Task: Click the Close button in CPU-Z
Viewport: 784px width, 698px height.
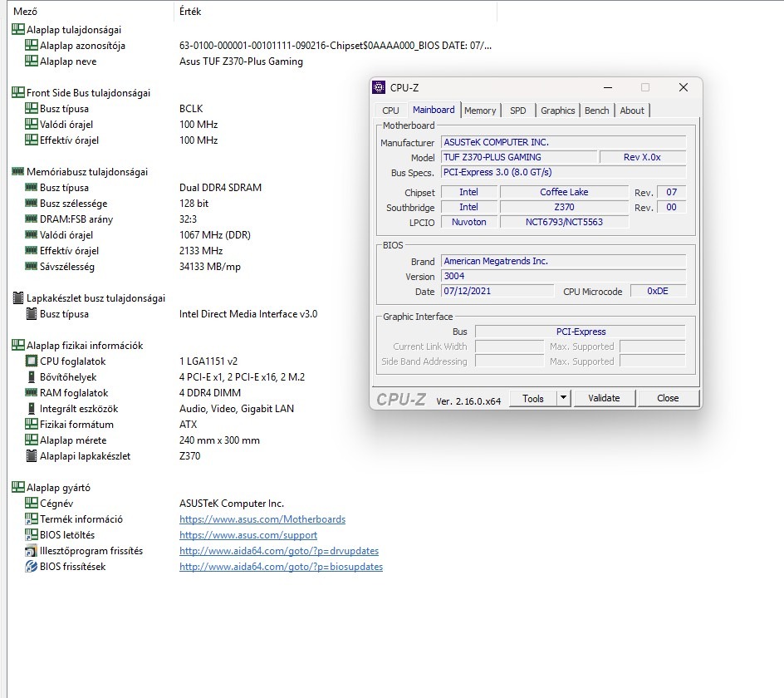Action: point(668,398)
